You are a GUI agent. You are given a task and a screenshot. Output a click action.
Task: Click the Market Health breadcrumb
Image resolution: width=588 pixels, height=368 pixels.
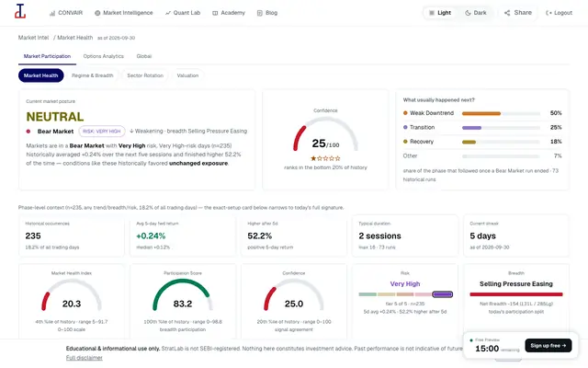75,38
